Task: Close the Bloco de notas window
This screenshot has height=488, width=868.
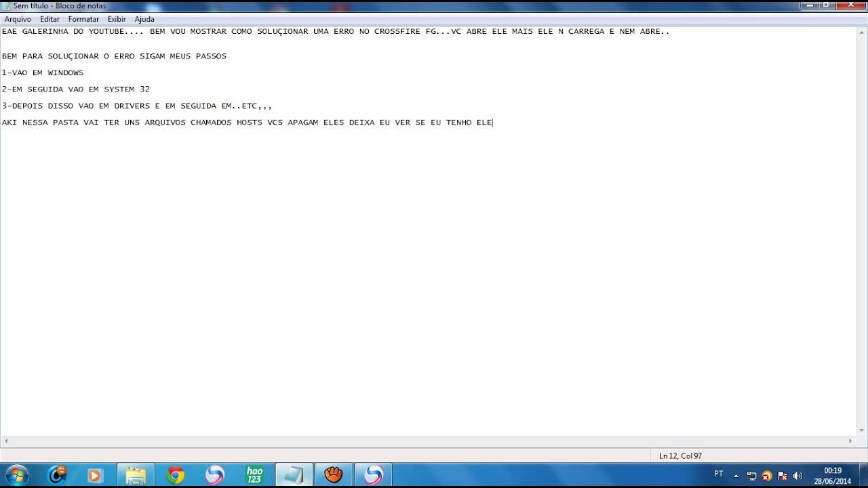Action: click(852, 5)
